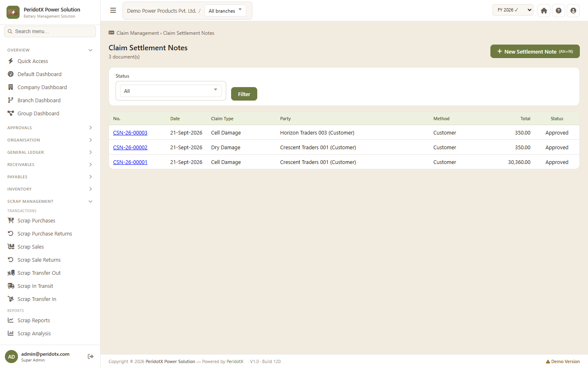
Task: Click Company Dashboard building icon
Action: 11,87
